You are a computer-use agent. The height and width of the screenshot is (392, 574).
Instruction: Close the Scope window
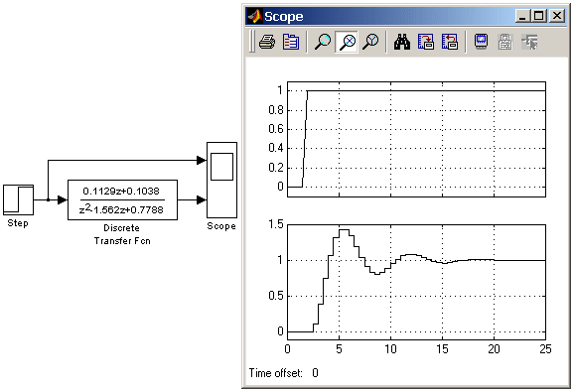(x=557, y=16)
